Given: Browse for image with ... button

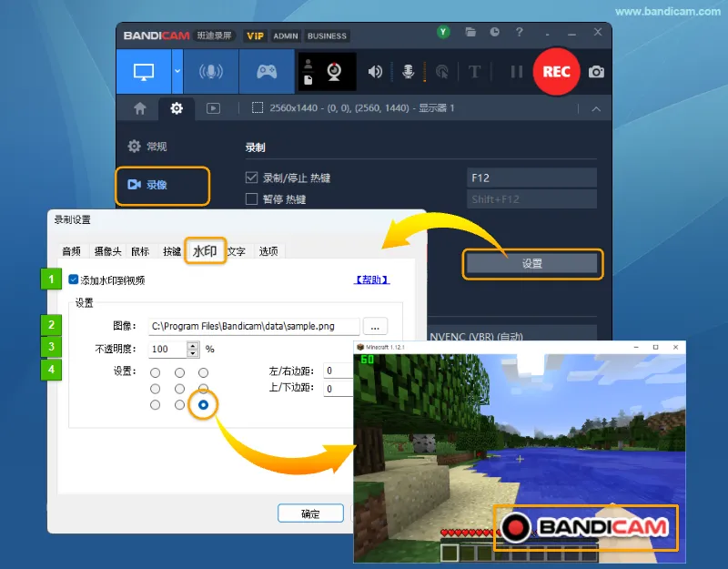Looking at the screenshot, I should click(375, 326).
